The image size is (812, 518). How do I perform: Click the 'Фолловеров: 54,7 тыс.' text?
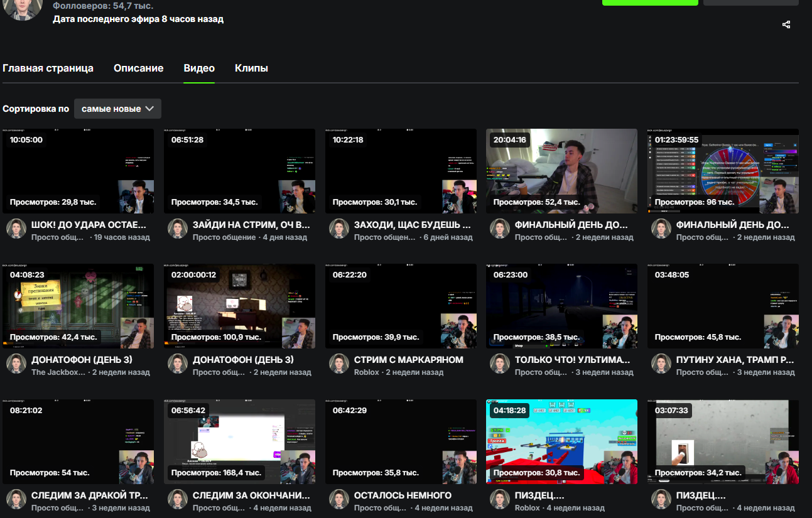click(103, 6)
